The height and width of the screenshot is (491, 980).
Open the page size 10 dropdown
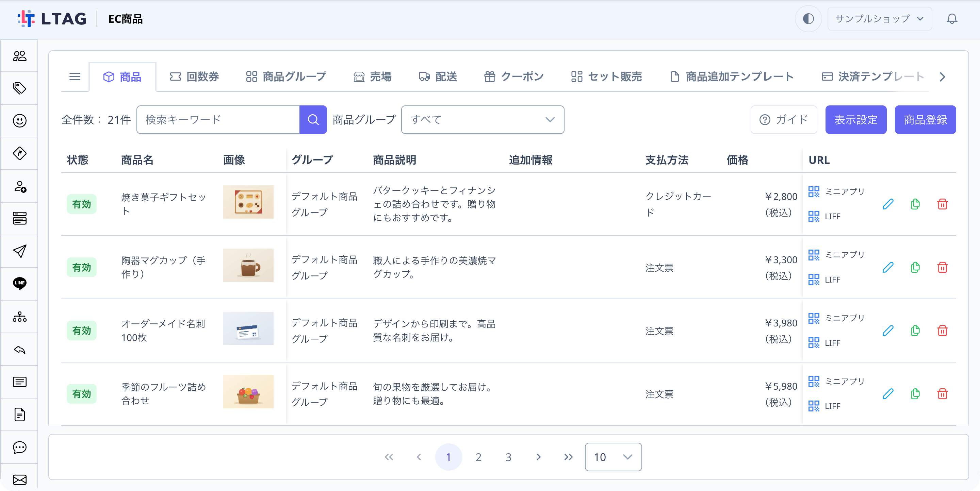point(613,457)
